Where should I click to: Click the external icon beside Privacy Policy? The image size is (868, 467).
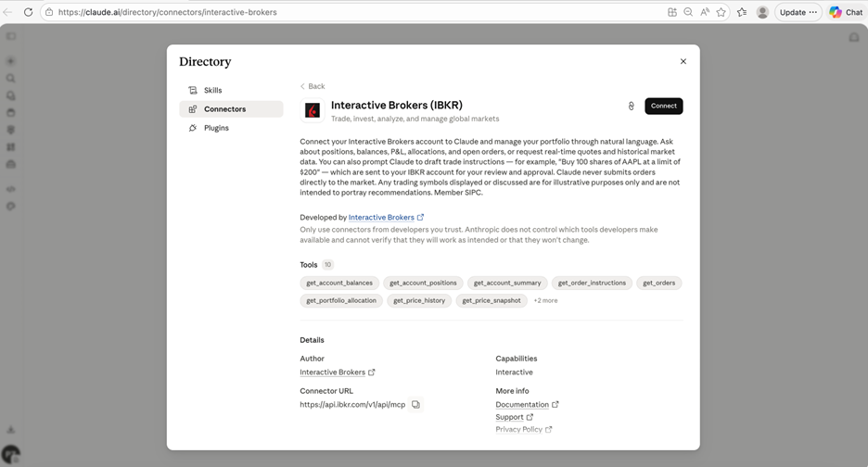coord(549,429)
